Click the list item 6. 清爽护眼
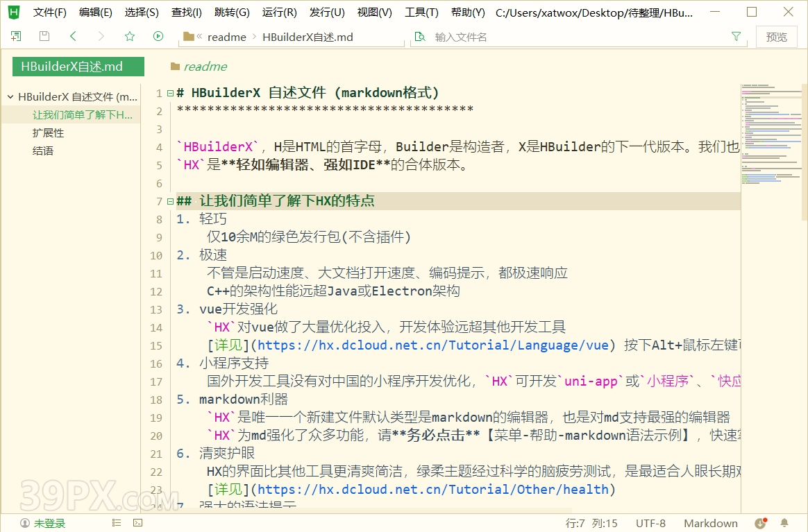The height and width of the screenshot is (532, 808). (x=215, y=453)
